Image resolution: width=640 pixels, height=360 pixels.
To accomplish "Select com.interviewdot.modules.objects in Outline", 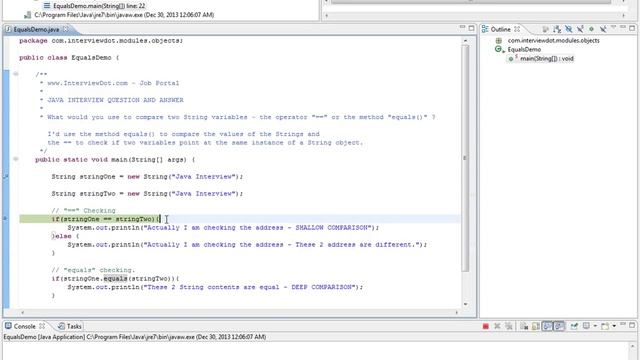I will (553, 40).
